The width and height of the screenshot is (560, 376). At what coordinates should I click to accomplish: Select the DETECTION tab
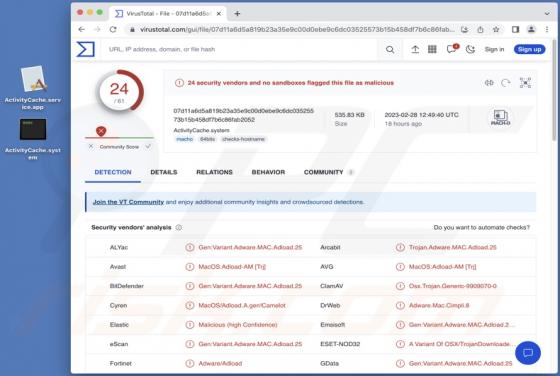point(113,172)
